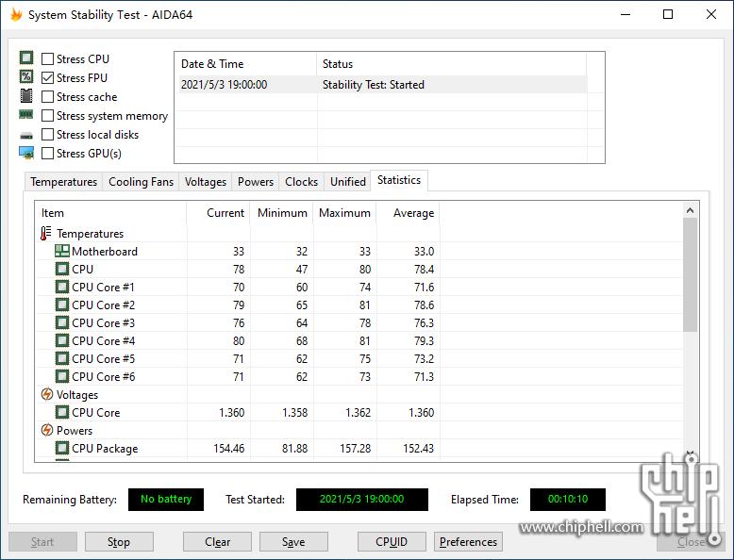Maximize the AIDA64 window
The image size is (734, 560).
tap(668, 14)
